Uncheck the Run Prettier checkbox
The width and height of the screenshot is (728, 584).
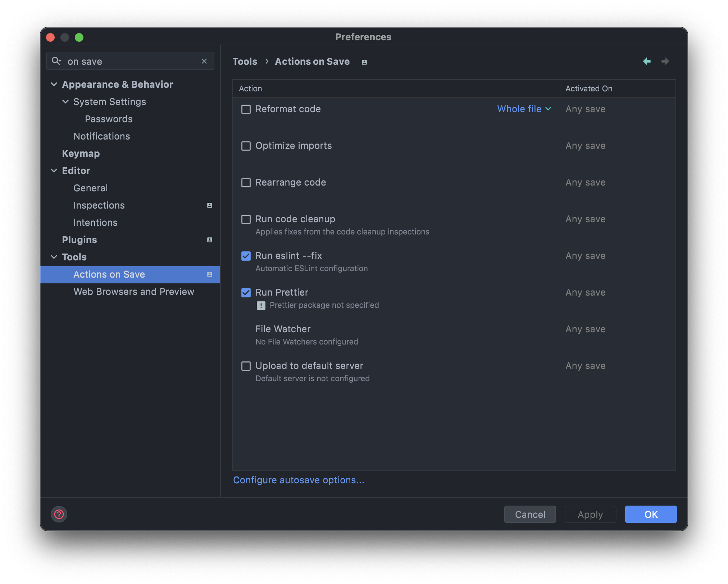tap(246, 293)
